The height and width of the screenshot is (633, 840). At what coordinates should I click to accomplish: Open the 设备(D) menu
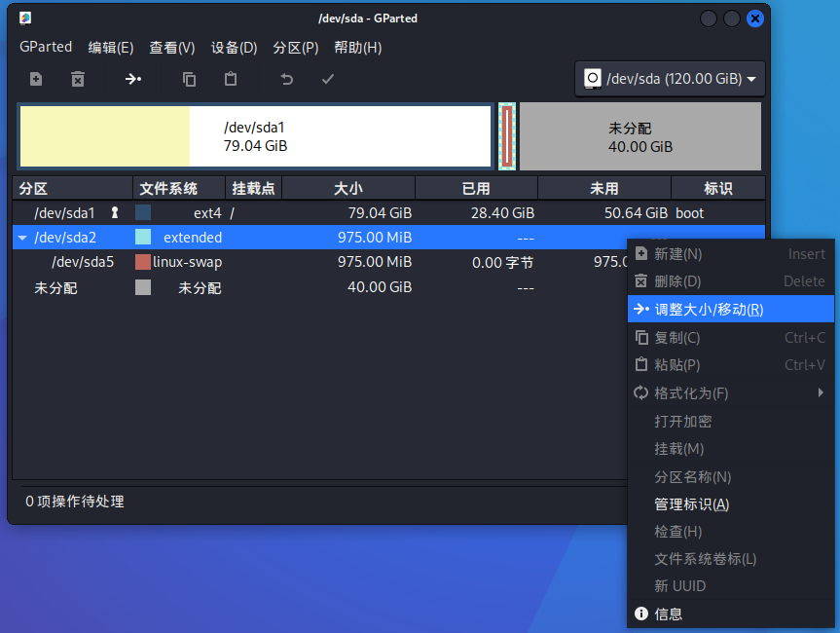tap(235, 47)
